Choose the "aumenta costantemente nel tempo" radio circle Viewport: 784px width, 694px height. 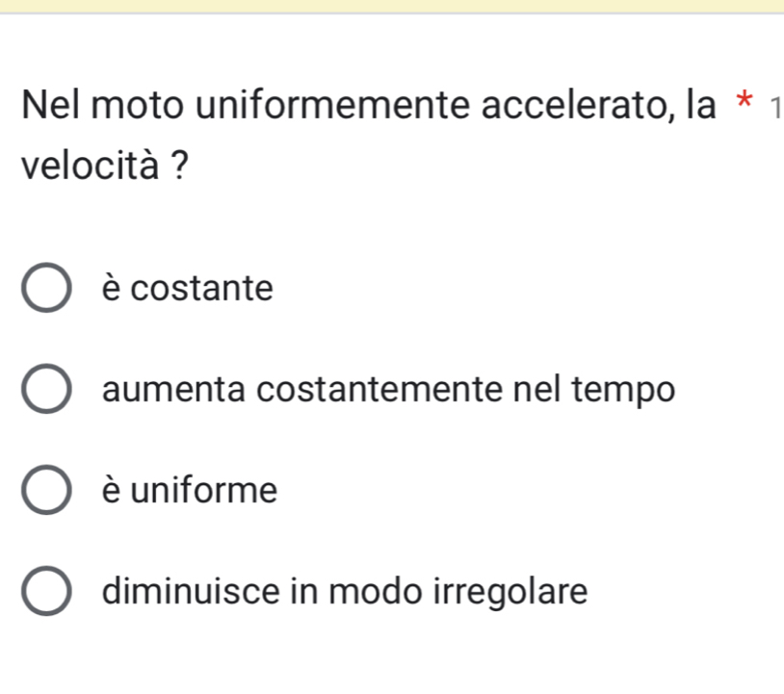click(x=45, y=392)
